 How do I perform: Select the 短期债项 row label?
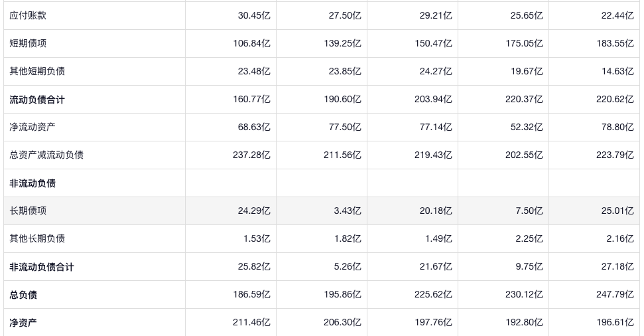[x=28, y=43]
